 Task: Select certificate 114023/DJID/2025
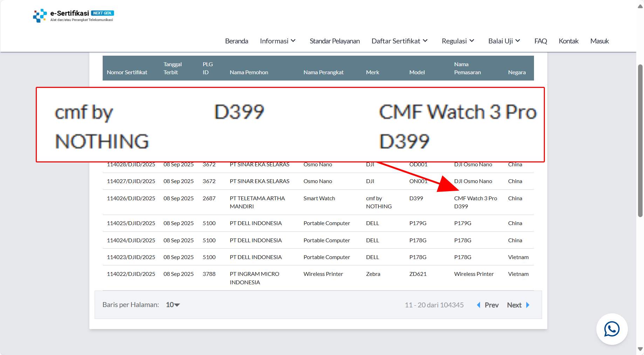[131, 257]
